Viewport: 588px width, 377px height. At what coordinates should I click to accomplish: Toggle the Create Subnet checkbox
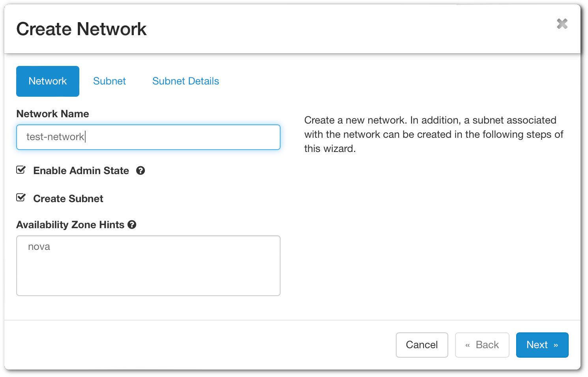tap(21, 198)
